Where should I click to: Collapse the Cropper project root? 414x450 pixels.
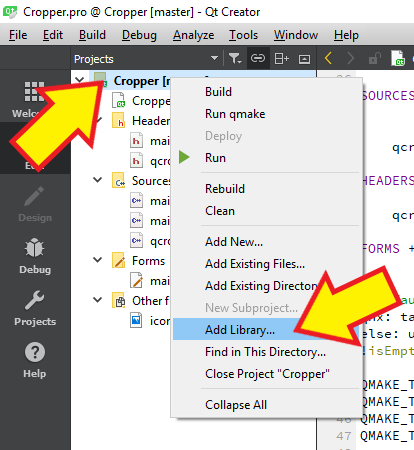(80, 80)
